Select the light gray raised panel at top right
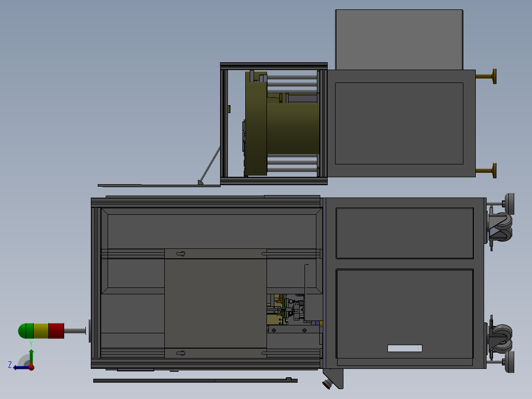 (399, 40)
